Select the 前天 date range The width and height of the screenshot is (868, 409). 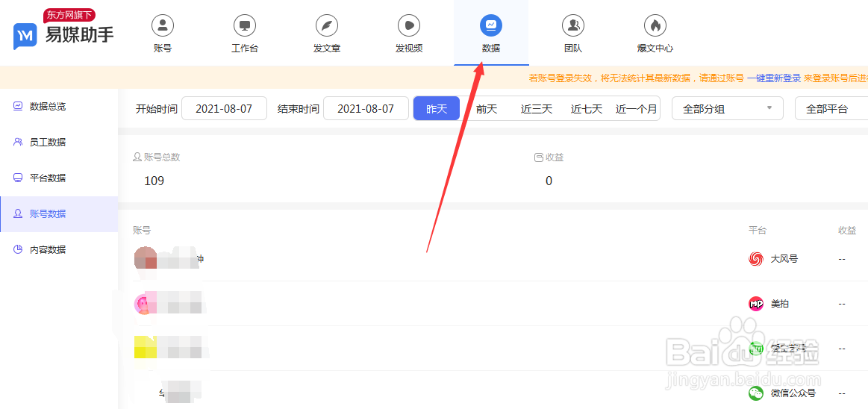tap(487, 109)
